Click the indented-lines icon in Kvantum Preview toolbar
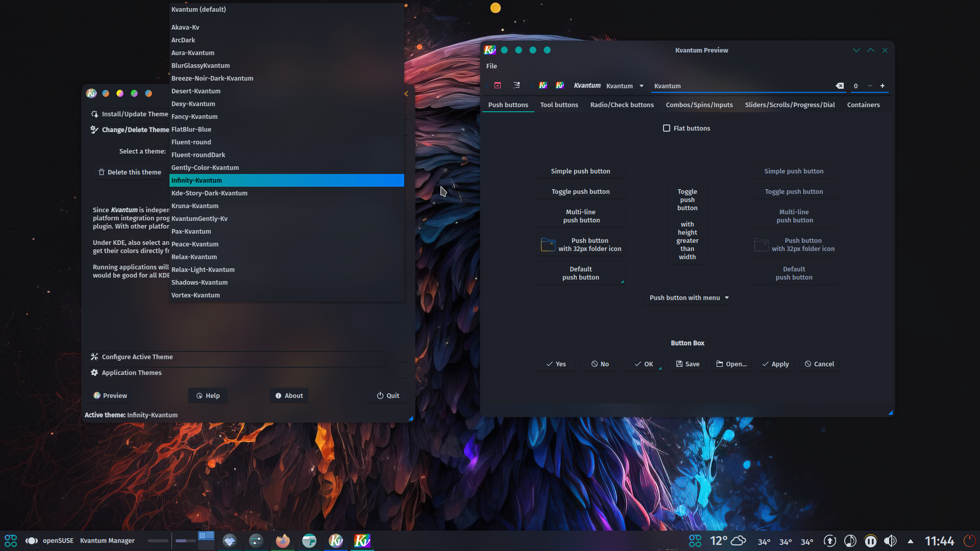Screen dimensions: 980x551 [x=517, y=86]
